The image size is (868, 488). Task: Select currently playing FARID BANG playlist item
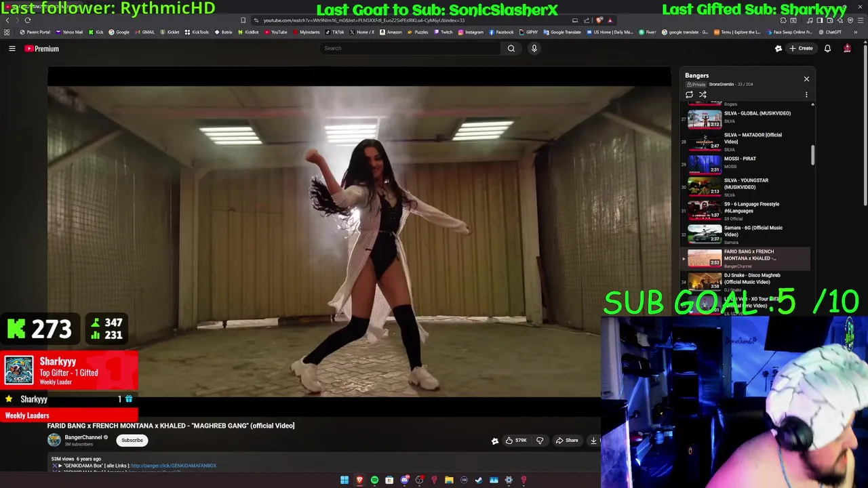[x=746, y=258]
